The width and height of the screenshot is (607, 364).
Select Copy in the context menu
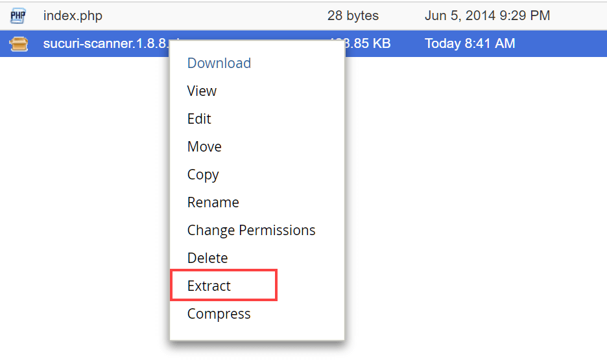tap(203, 175)
